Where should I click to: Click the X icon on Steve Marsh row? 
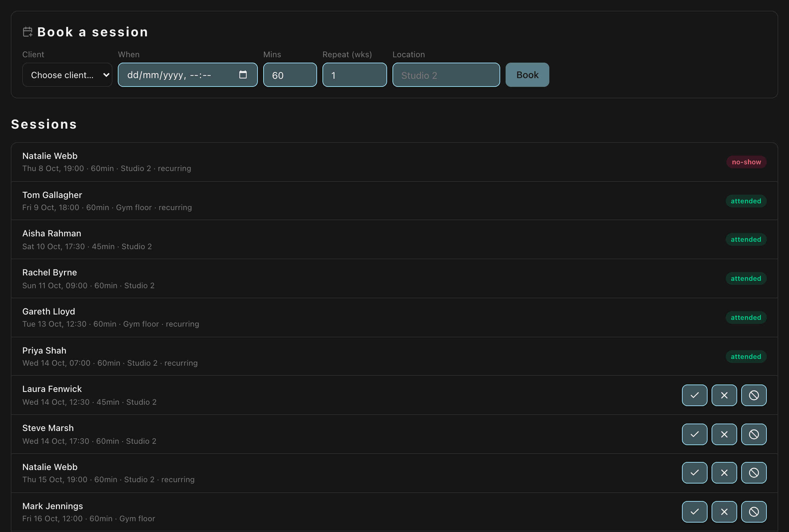[x=724, y=434]
